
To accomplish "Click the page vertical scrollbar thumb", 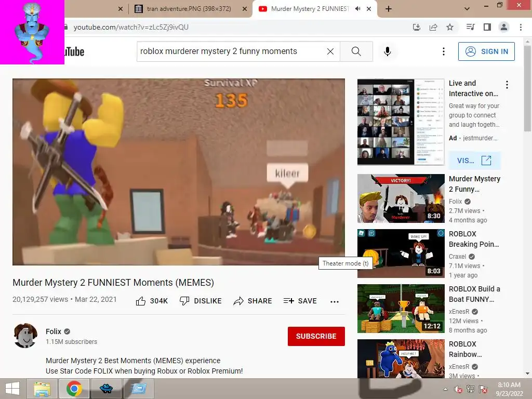I will [528, 88].
